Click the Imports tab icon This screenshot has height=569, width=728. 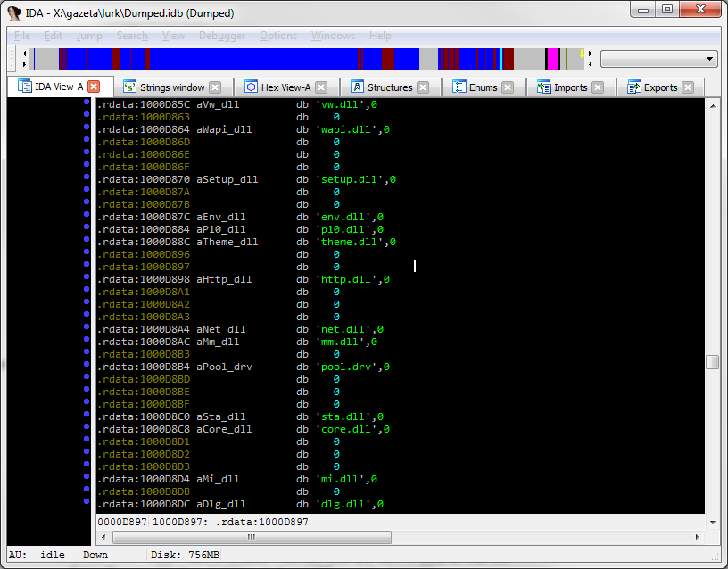(543, 87)
